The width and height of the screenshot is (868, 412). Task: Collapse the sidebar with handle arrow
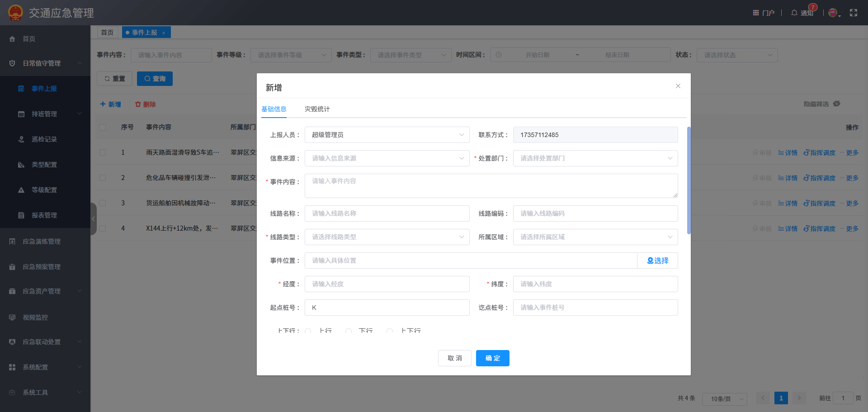pos(94,219)
